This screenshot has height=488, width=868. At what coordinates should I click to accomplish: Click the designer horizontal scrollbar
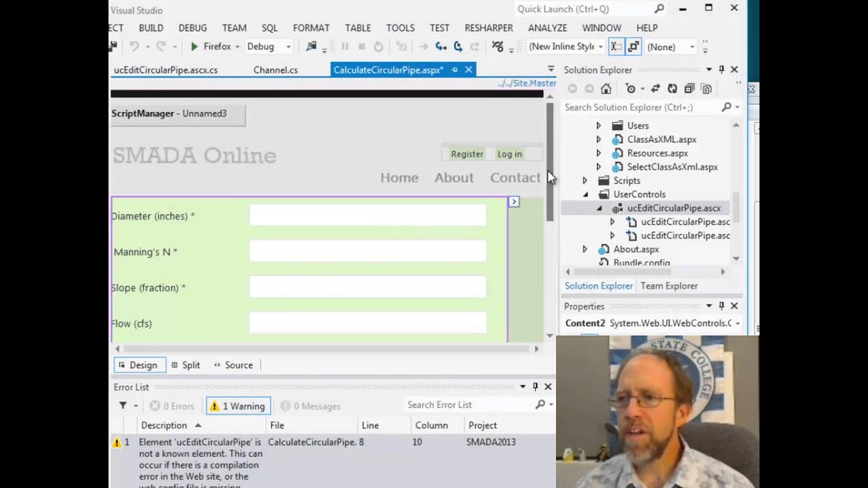[x=325, y=348]
